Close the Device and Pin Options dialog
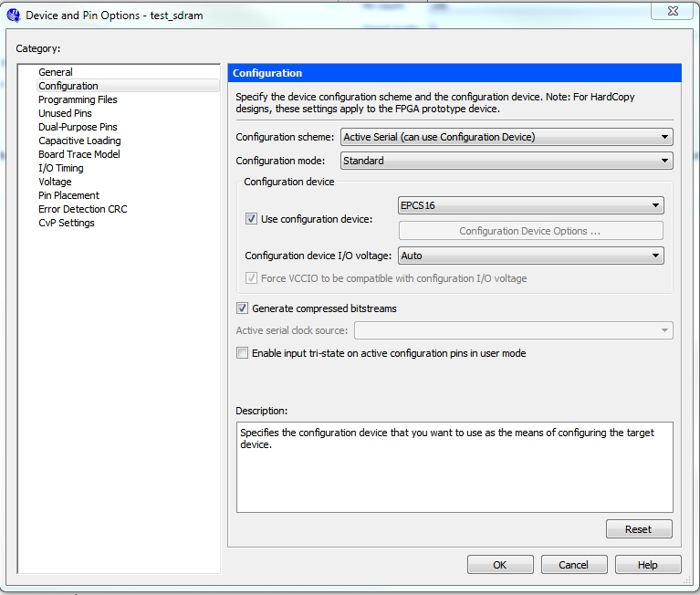This screenshot has height=595, width=700. click(x=673, y=12)
